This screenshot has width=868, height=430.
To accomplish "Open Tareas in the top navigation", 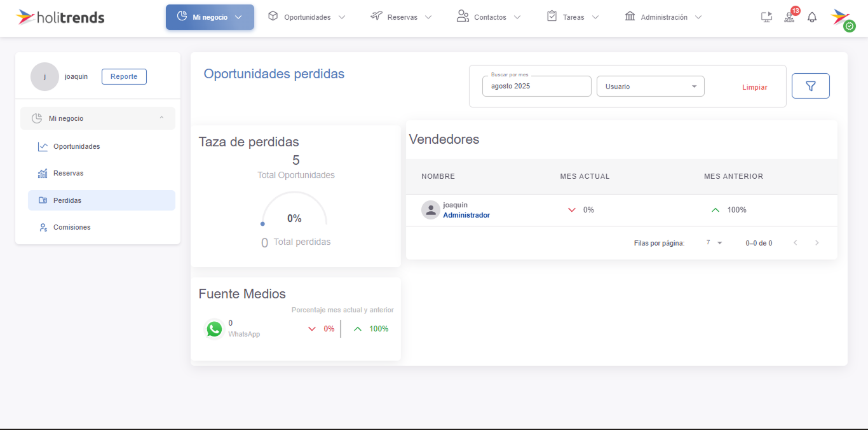I will tap(573, 17).
